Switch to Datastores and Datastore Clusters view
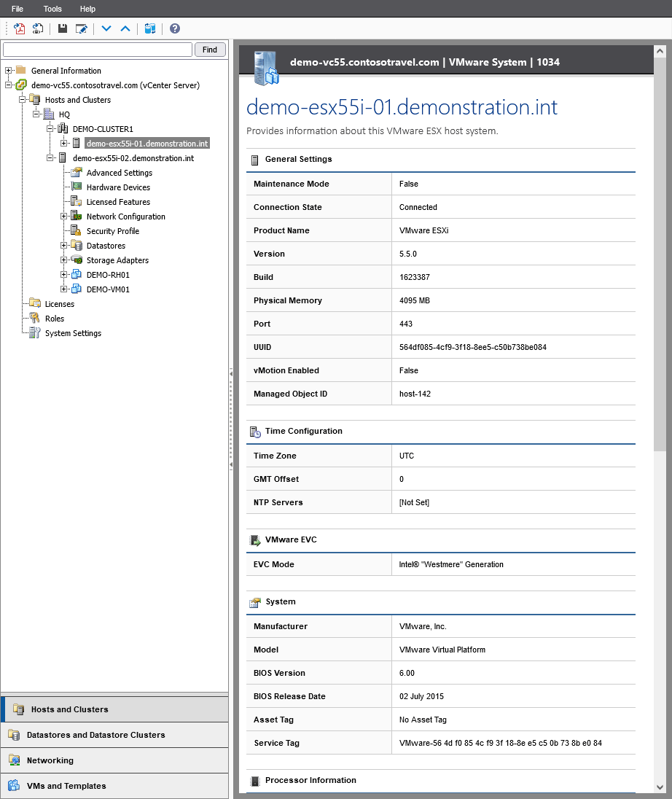Image resolution: width=672 pixels, height=799 pixels. (114, 735)
